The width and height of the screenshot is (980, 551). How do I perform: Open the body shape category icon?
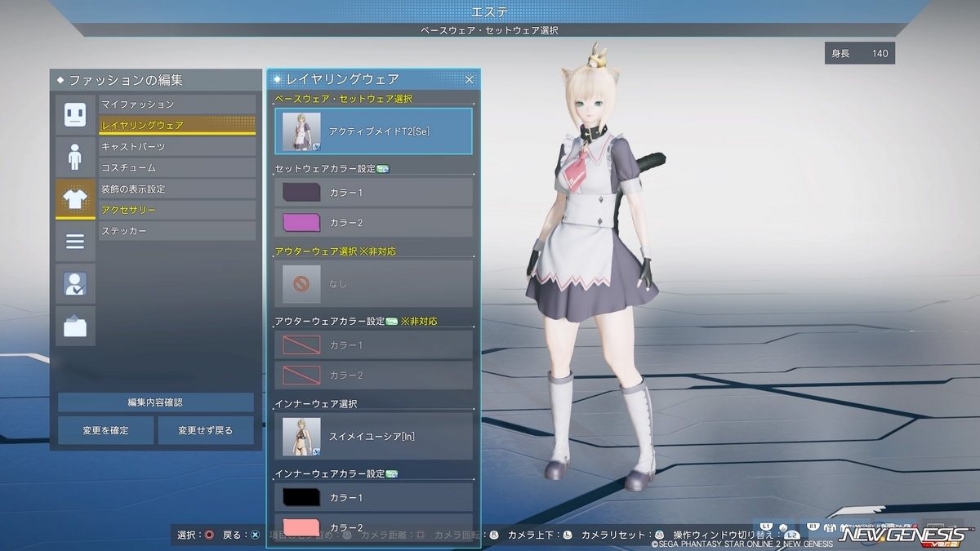tap(75, 156)
